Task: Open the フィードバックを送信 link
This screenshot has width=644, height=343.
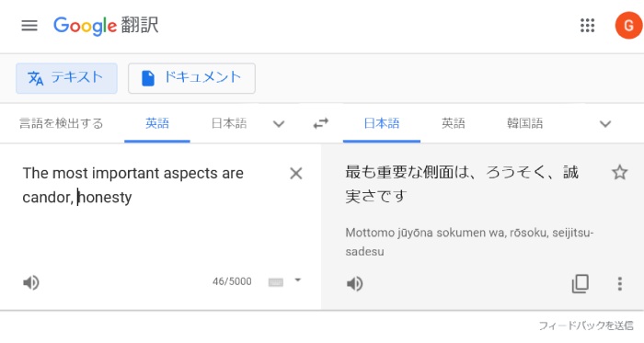Action: (x=586, y=326)
